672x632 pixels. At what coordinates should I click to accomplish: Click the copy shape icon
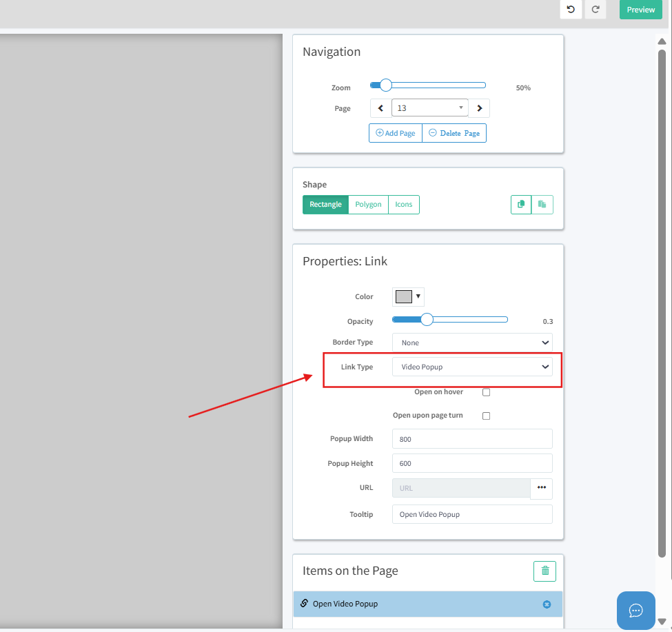(521, 205)
